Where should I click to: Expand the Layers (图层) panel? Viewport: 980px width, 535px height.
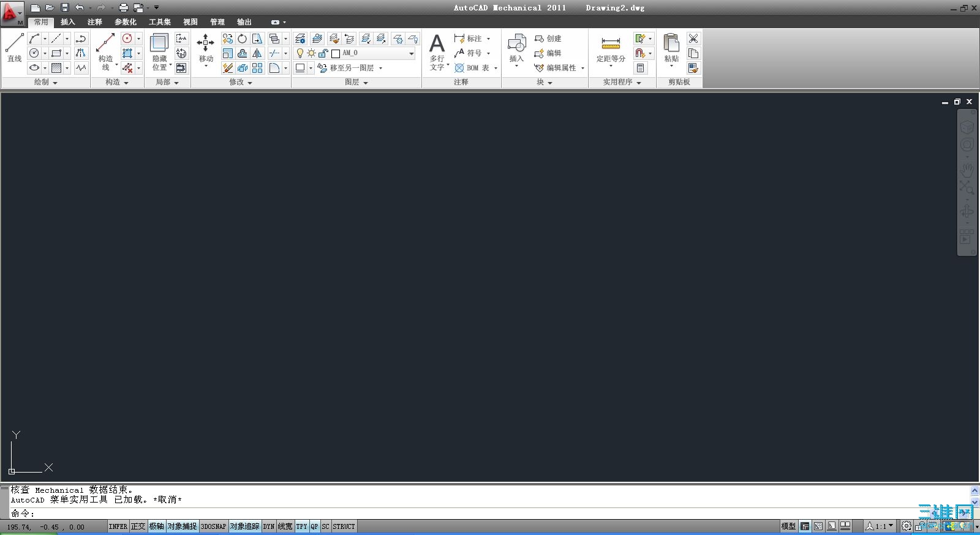[356, 82]
